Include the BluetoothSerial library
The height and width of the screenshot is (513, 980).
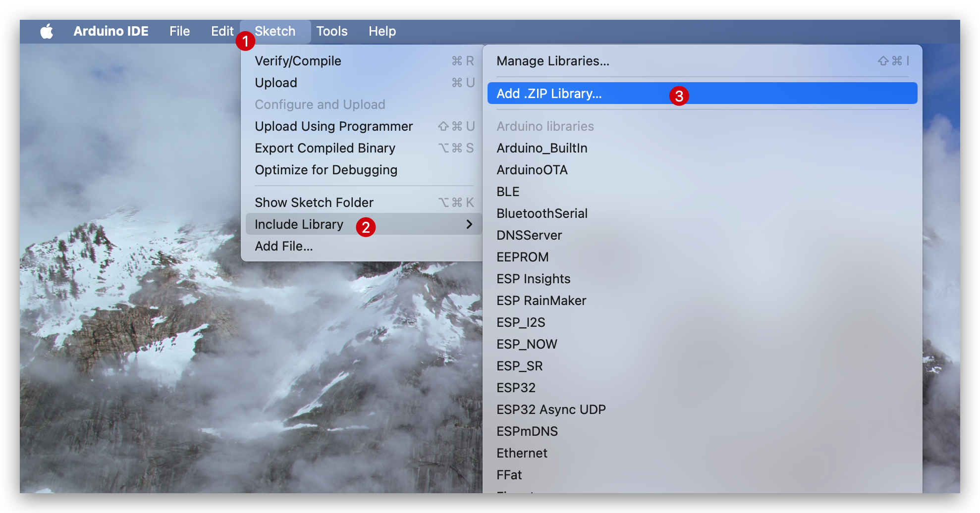[x=702, y=213]
